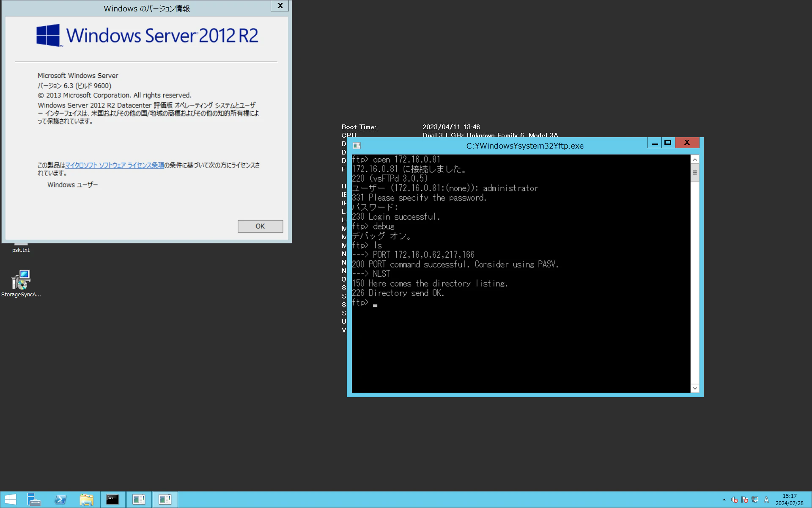Image resolution: width=812 pixels, height=508 pixels.
Task: Click the 'ftp> open 172.16.0.81' line
Action: tap(396, 160)
